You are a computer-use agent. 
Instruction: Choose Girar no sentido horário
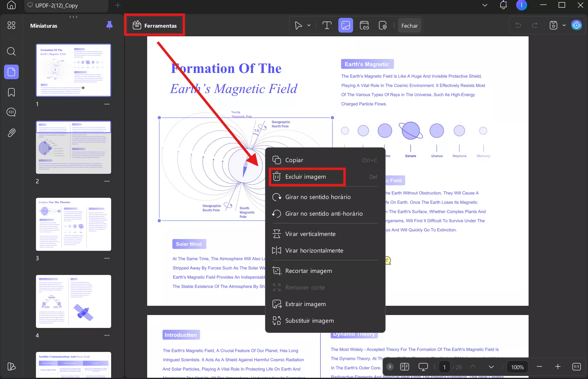[x=325, y=197]
